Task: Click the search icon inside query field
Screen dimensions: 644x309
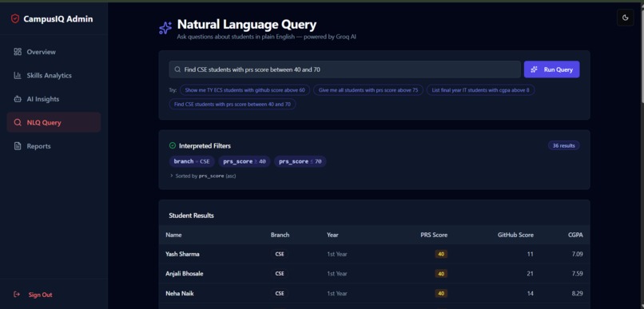Action: click(177, 69)
